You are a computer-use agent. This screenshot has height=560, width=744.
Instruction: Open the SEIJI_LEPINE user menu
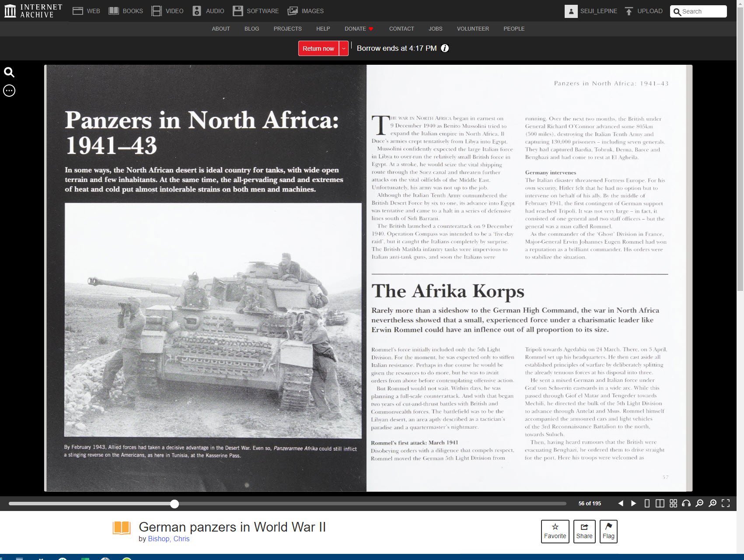[x=591, y=11]
